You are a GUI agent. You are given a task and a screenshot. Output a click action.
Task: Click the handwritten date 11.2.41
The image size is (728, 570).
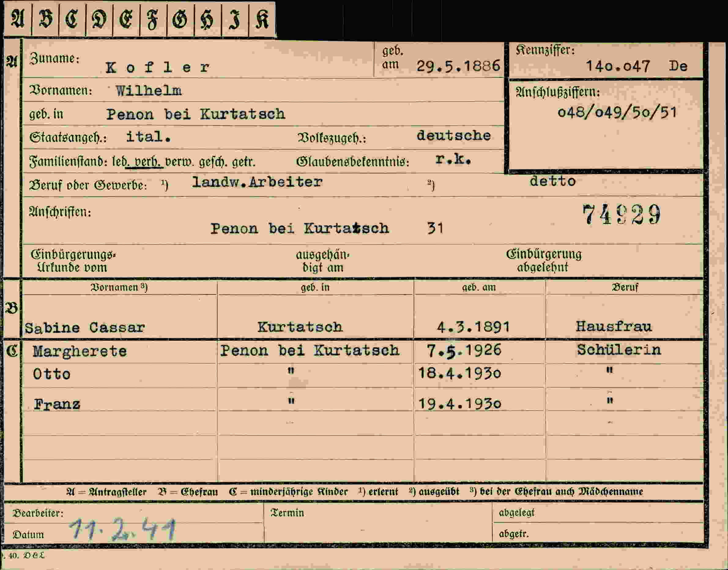(122, 529)
